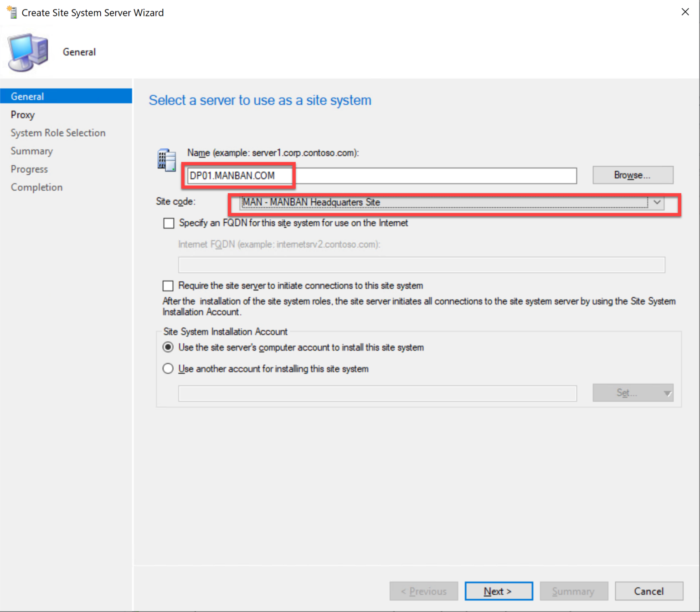This screenshot has height=612, width=700.
Task: Switch to the Proxy wizard step
Action: pos(23,115)
